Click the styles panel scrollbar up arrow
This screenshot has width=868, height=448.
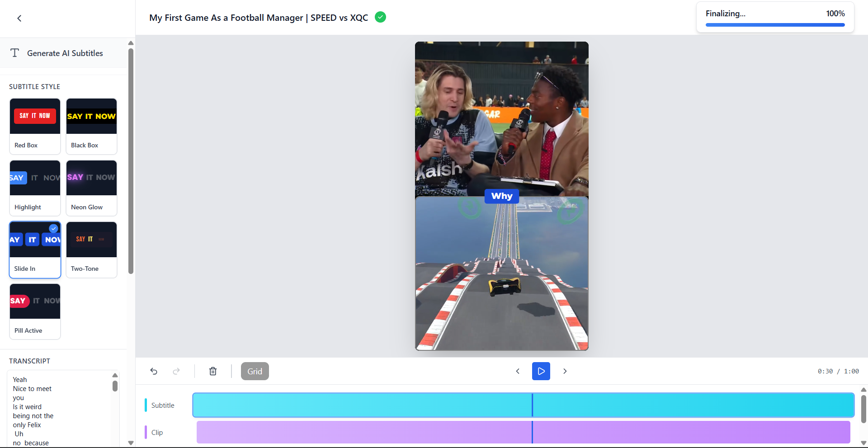(x=131, y=43)
